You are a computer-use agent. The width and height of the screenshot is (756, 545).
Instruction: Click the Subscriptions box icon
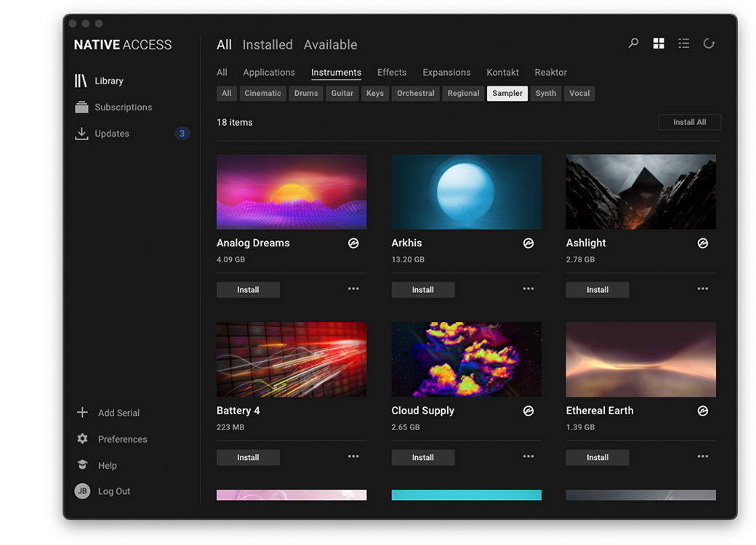click(x=81, y=107)
